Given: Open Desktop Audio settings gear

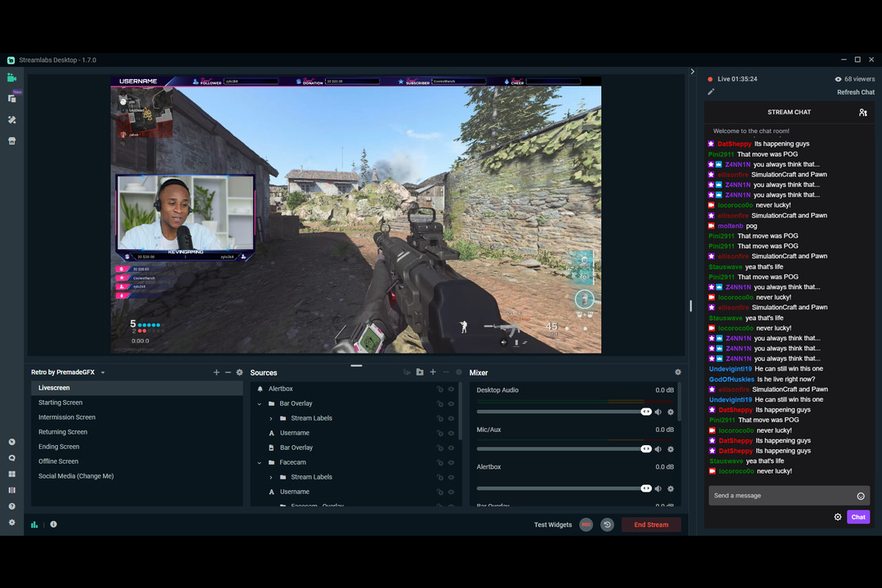Looking at the screenshot, I should coord(670,412).
